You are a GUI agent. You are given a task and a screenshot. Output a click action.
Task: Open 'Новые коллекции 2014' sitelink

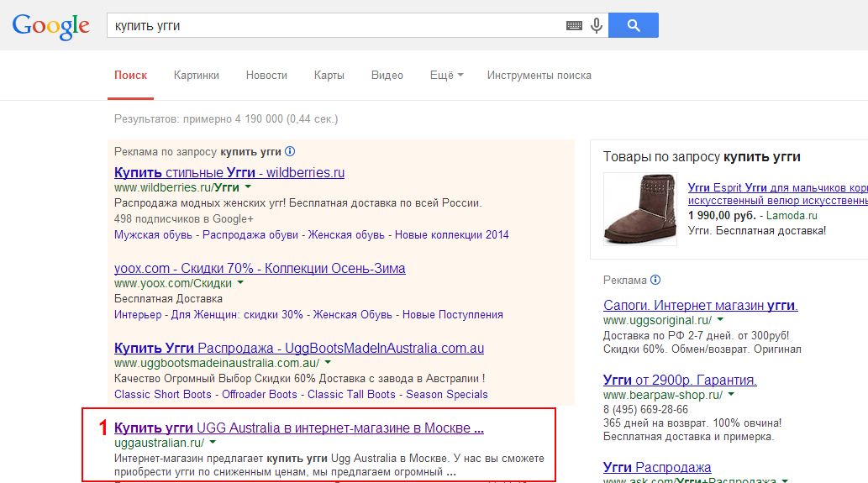click(x=452, y=234)
